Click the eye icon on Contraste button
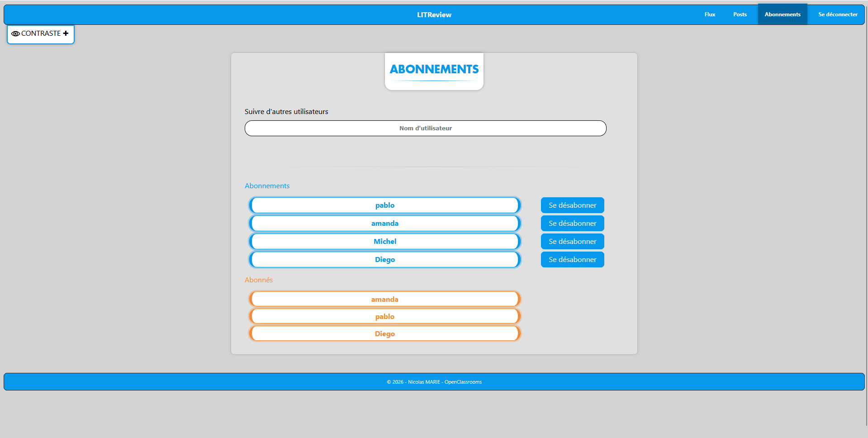868x438 pixels. pyautogui.click(x=15, y=34)
